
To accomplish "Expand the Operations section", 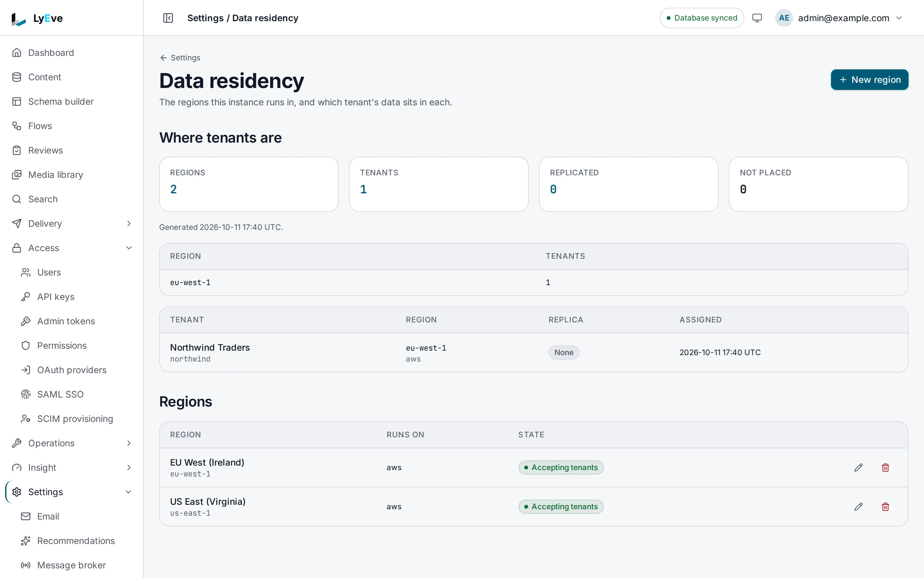I will [x=72, y=443].
